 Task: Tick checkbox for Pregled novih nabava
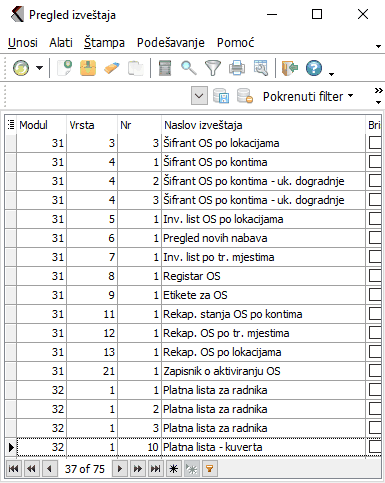(x=375, y=238)
